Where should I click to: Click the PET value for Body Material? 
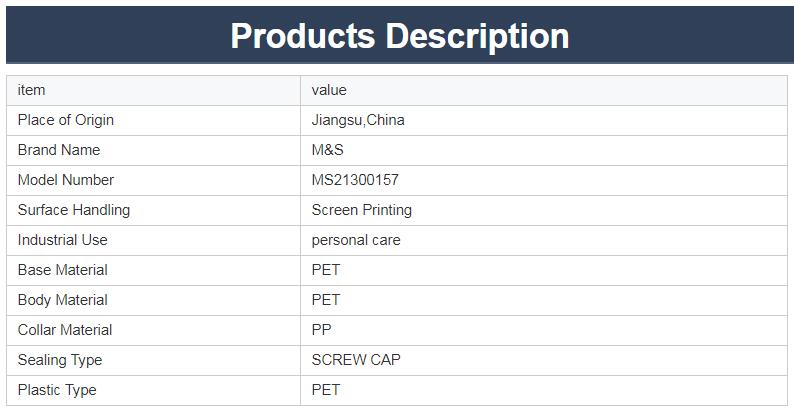[326, 300]
